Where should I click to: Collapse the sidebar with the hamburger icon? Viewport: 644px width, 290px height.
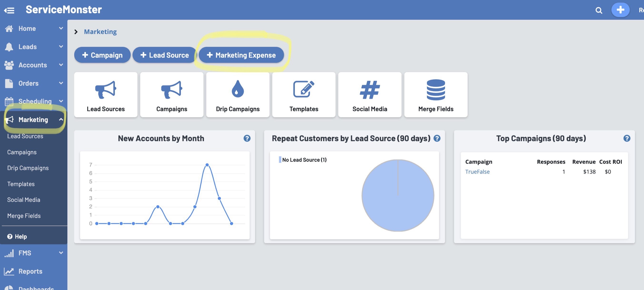[9, 10]
